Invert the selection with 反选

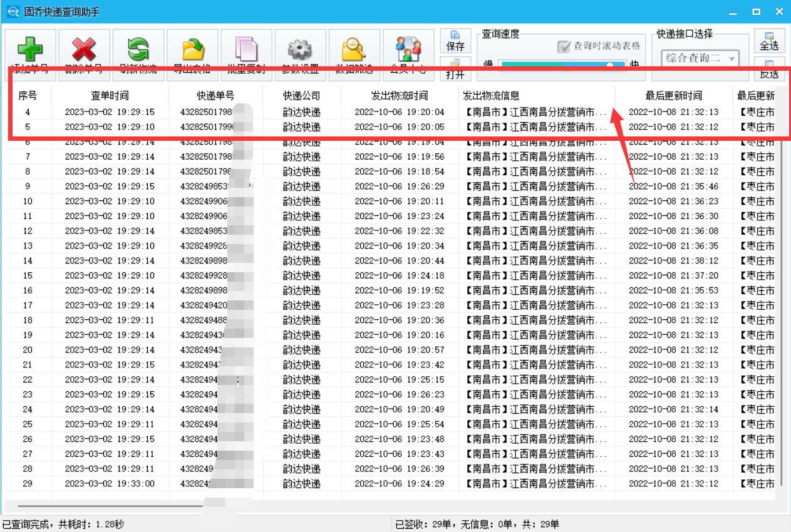point(769,69)
